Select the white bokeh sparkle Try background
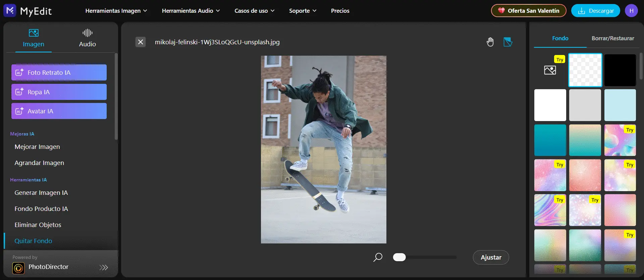The image size is (644, 280). point(585,210)
